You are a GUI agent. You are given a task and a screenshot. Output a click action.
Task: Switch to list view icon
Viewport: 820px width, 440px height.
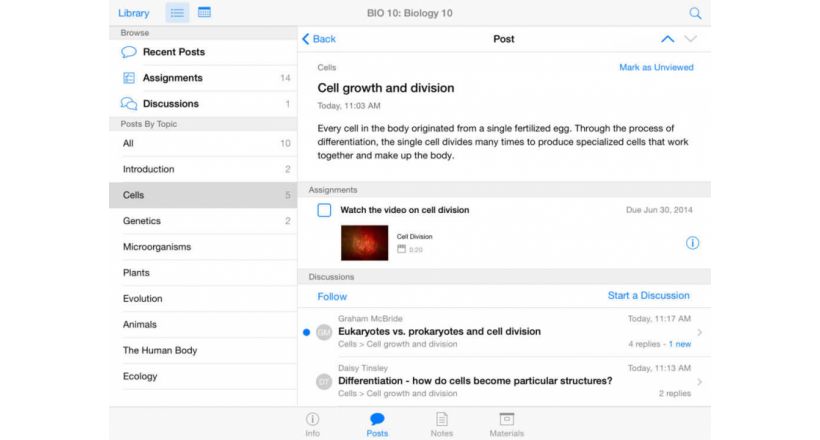pyautogui.click(x=177, y=13)
